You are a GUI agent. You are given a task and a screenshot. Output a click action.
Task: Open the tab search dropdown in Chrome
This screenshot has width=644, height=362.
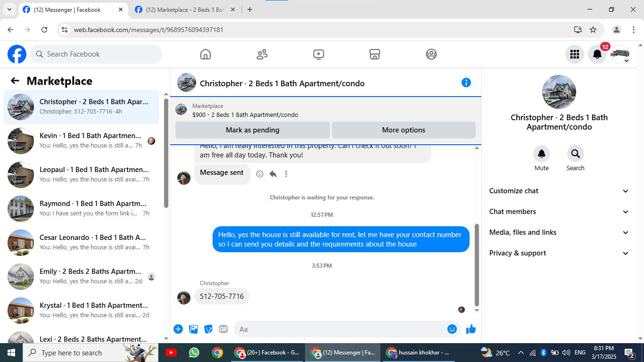point(9,9)
